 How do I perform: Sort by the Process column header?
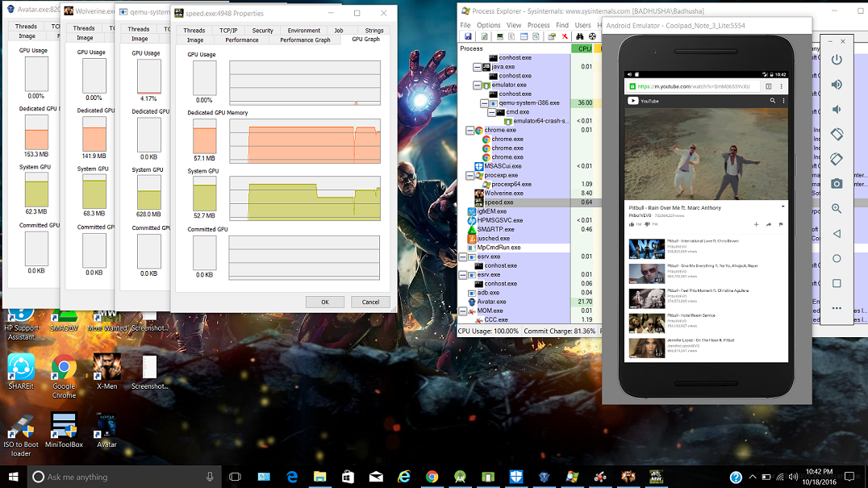point(515,48)
